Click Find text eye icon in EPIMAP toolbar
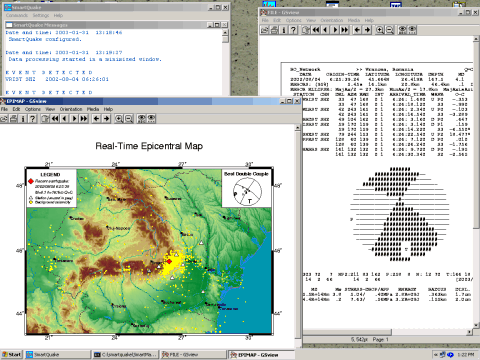 click(142, 119)
